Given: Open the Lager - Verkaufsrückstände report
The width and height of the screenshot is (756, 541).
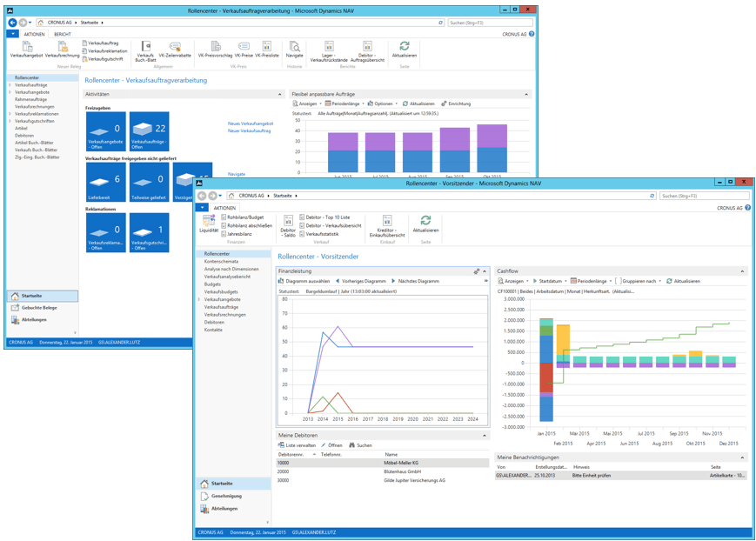Looking at the screenshot, I should 329,51.
